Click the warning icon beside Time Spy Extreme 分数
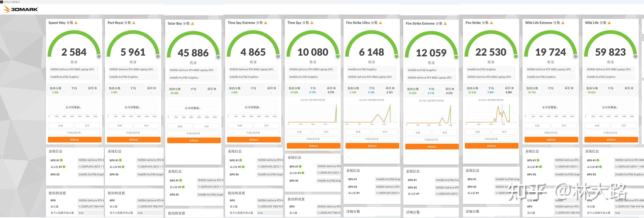Screen dimensions: 644x218 [266, 23]
